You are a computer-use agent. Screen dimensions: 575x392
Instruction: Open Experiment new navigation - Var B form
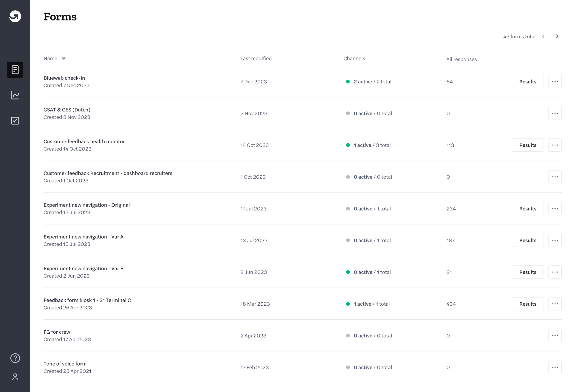click(x=83, y=269)
